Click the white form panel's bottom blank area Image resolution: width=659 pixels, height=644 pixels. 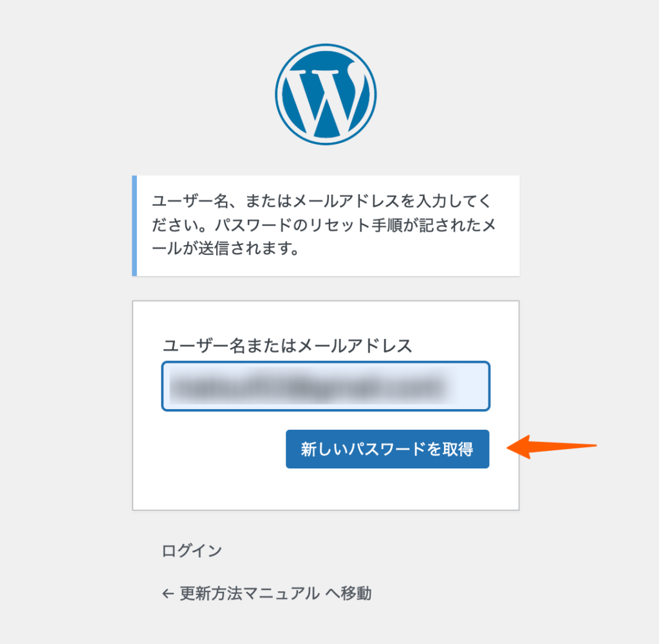326,489
